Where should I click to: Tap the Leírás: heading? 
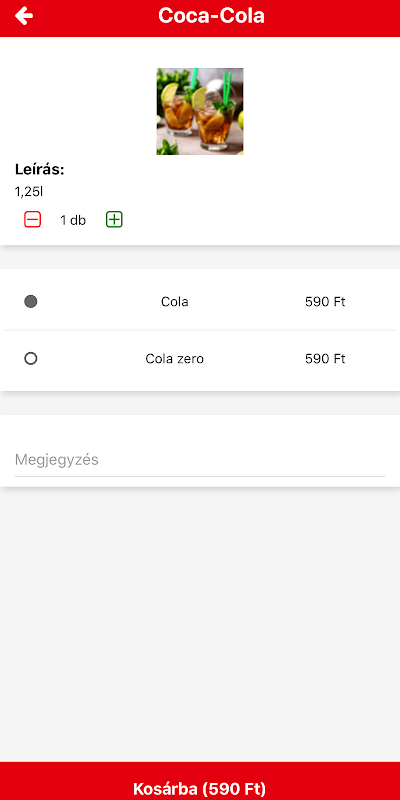[x=40, y=169]
